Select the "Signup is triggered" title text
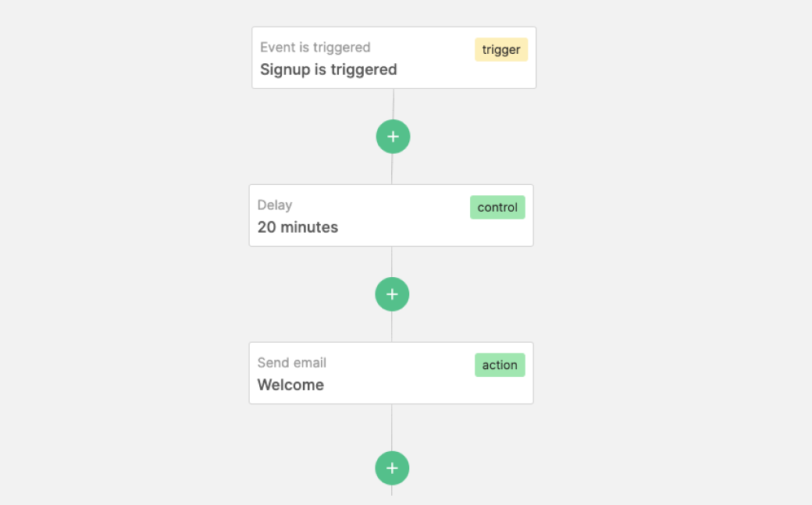Image resolution: width=812 pixels, height=505 pixels. (x=329, y=69)
